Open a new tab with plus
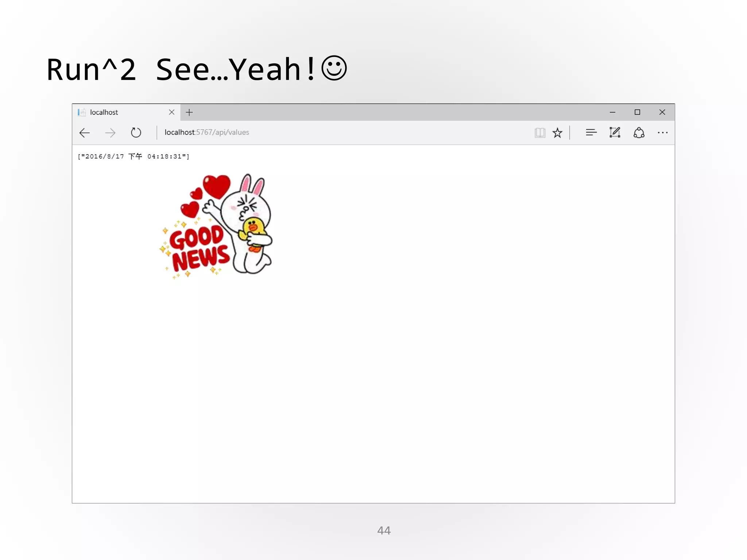Image resolution: width=747 pixels, height=560 pixels. click(x=189, y=112)
